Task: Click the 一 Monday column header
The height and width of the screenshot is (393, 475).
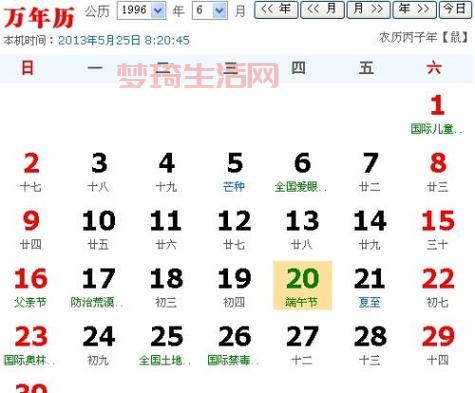Action: [x=95, y=68]
